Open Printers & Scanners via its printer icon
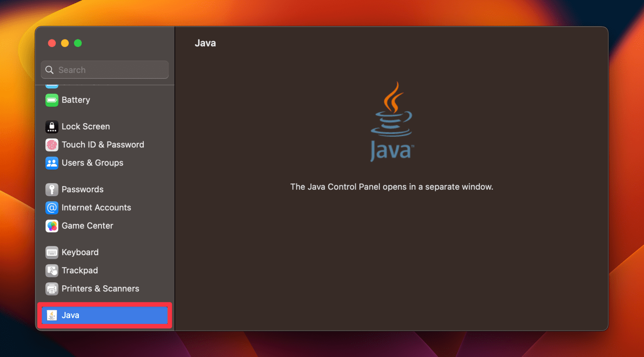The height and width of the screenshot is (357, 644). point(51,289)
